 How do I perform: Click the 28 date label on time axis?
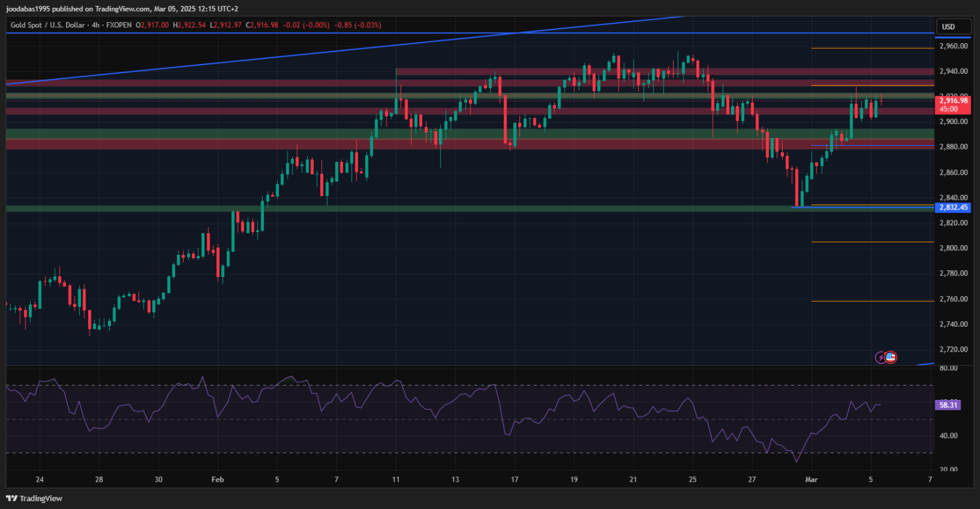[x=99, y=480]
